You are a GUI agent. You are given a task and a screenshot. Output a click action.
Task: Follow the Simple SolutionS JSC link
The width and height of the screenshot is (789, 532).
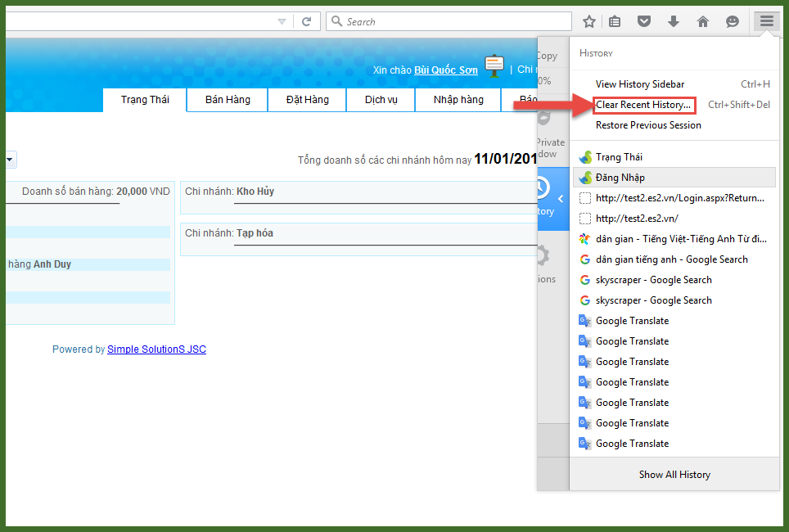tap(156, 349)
